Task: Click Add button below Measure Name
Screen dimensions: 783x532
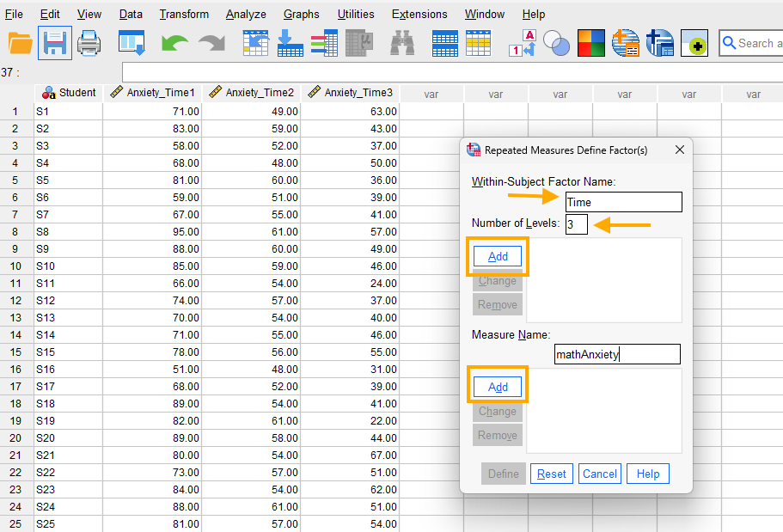Action: pos(498,387)
